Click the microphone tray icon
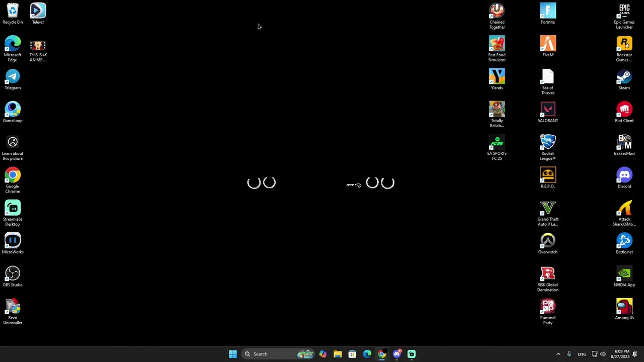This screenshot has height=362, width=644. 569,354
